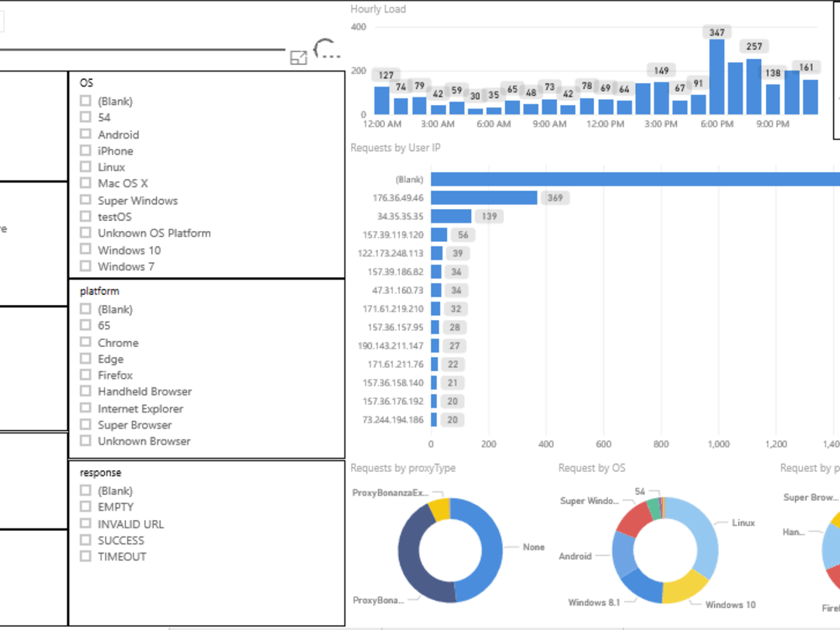Check Internet Explorer in platform filter

pyautogui.click(x=85, y=408)
